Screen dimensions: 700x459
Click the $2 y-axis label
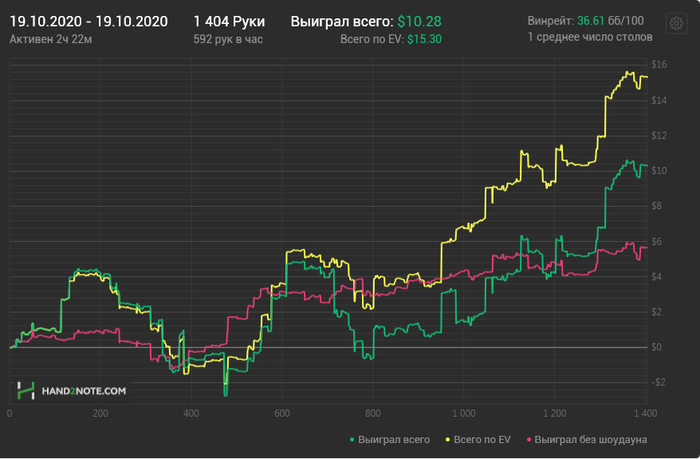[x=657, y=312]
